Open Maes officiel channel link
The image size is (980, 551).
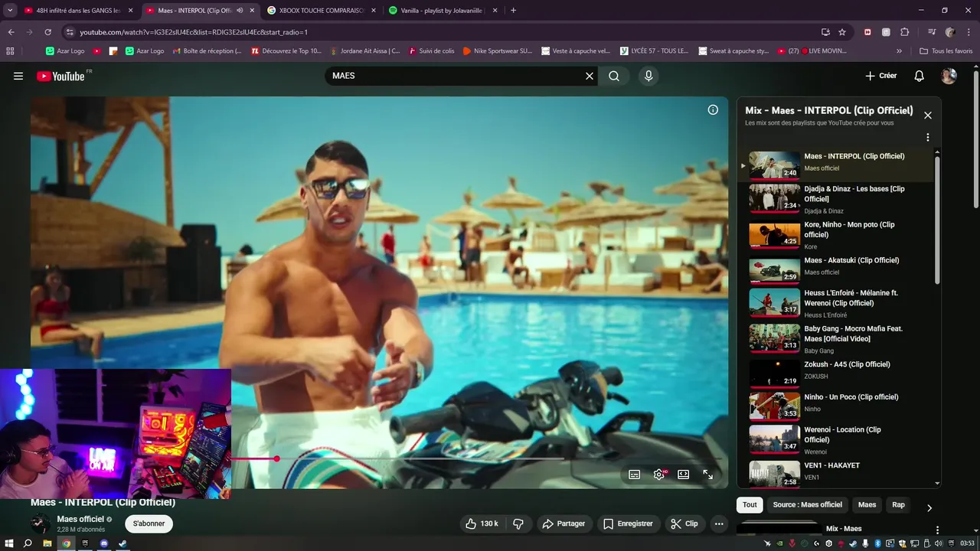coord(80,519)
